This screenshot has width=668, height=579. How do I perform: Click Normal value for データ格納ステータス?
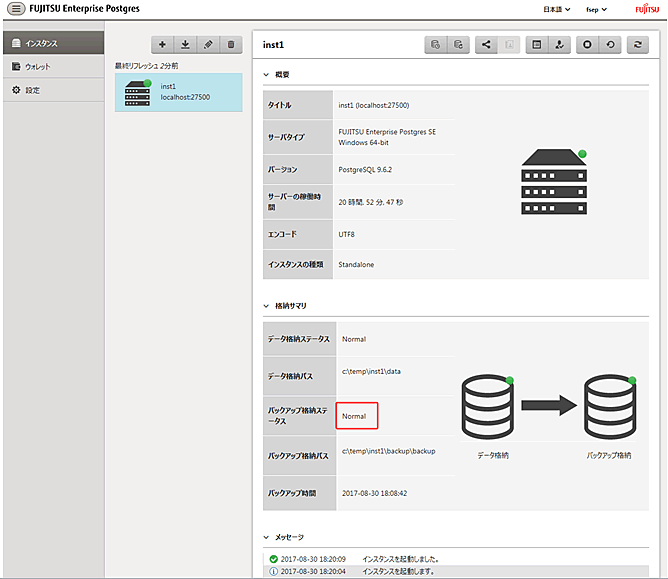tap(354, 339)
